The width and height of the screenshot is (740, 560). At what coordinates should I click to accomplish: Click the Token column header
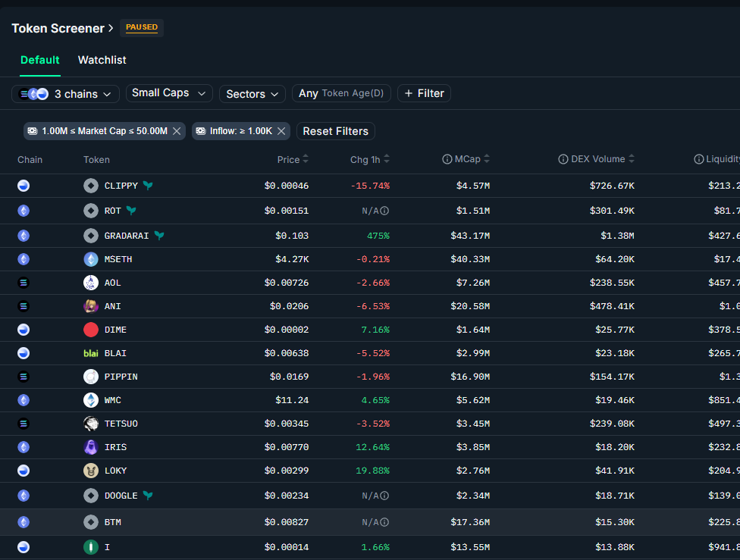pyautogui.click(x=97, y=160)
